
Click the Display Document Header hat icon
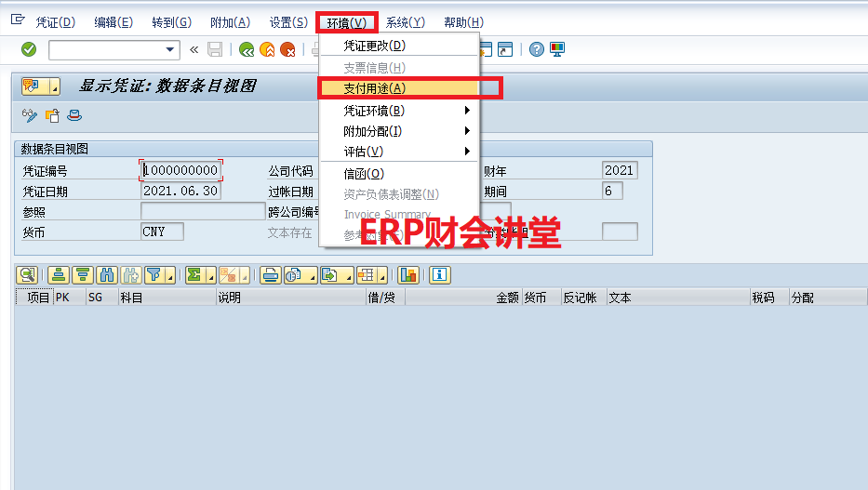point(74,115)
